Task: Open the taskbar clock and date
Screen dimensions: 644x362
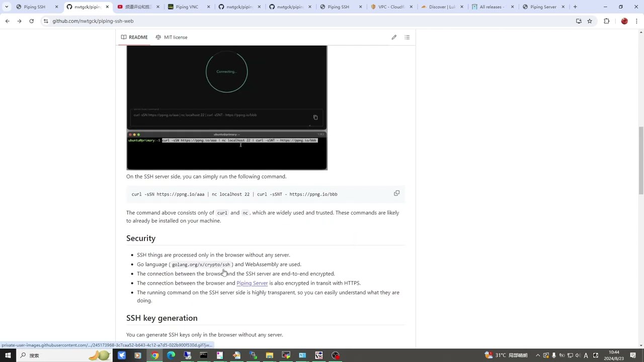Action: 614,355
